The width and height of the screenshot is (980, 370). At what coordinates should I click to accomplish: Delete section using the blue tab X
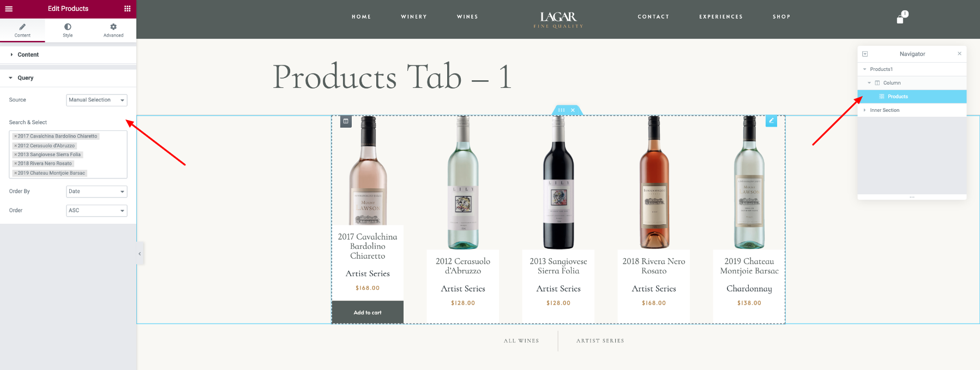point(573,110)
